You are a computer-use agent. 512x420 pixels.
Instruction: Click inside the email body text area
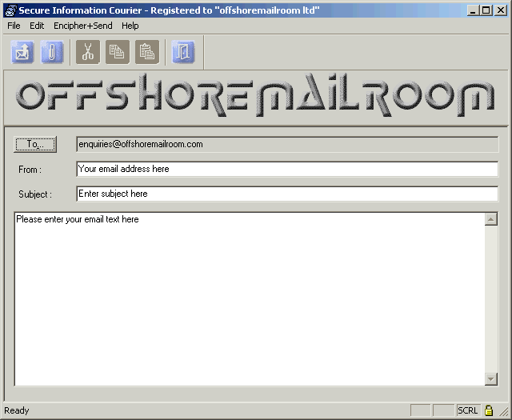pos(250,299)
